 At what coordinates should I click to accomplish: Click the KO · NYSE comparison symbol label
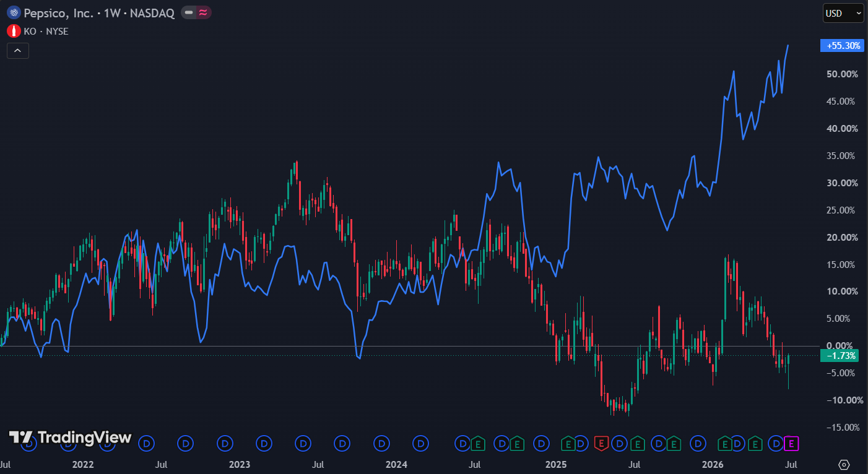46,31
